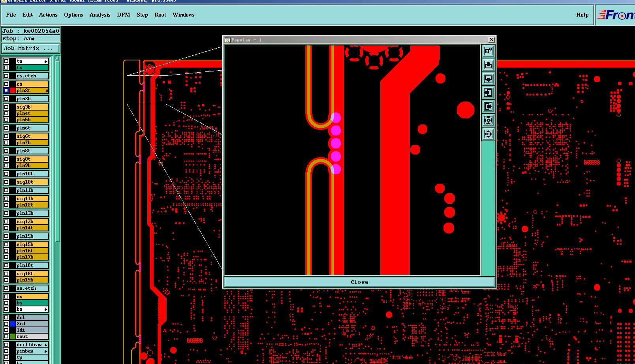Click the Popview pan down arrow icon
The image size is (635, 364).
(488, 79)
